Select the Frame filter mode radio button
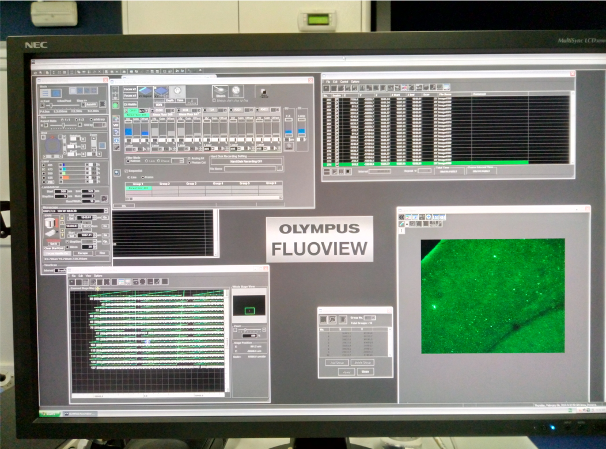The image size is (606, 449). (x=159, y=161)
